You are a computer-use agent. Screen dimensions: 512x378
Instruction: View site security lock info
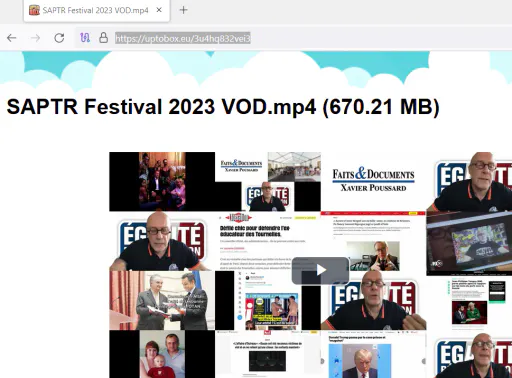pyautogui.click(x=103, y=38)
